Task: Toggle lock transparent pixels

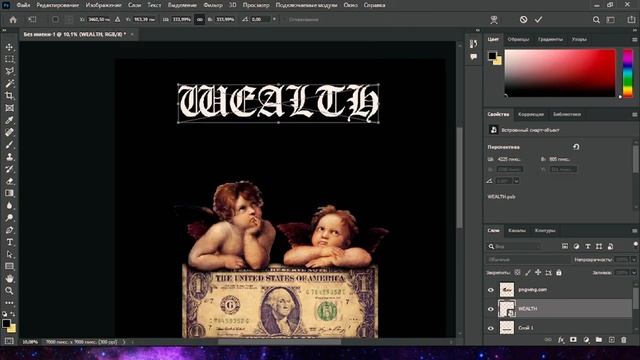Action: pyautogui.click(x=518, y=272)
